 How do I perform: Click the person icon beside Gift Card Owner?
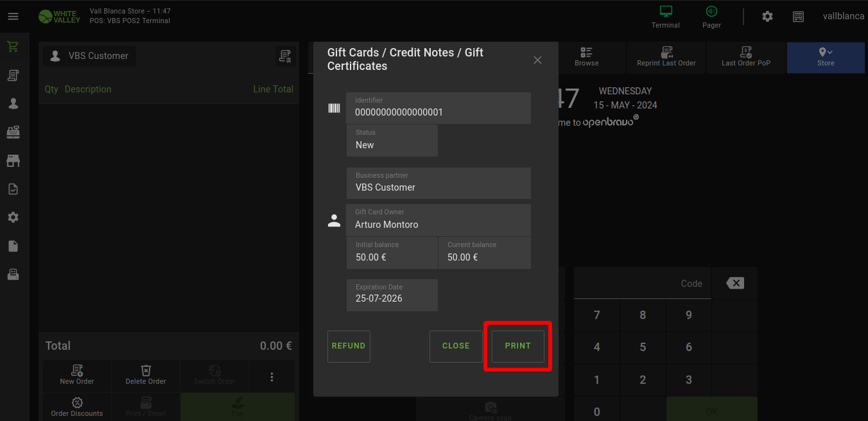click(334, 221)
